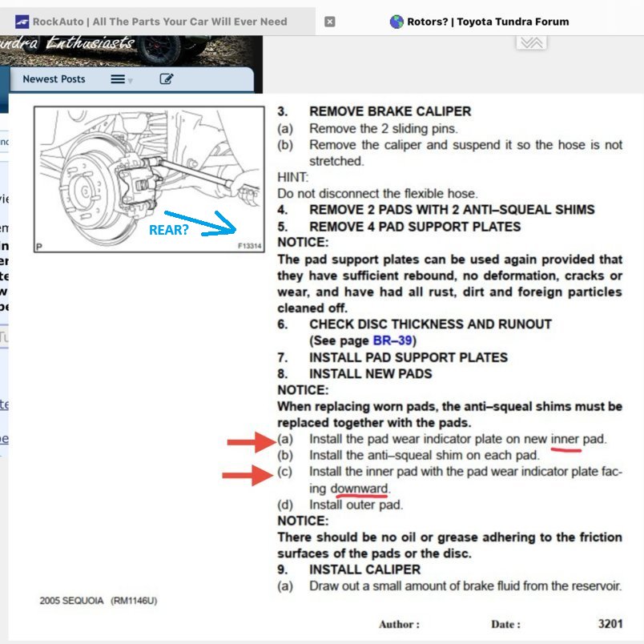Click the "Author :" footer label
644x644 pixels.
click(x=399, y=624)
